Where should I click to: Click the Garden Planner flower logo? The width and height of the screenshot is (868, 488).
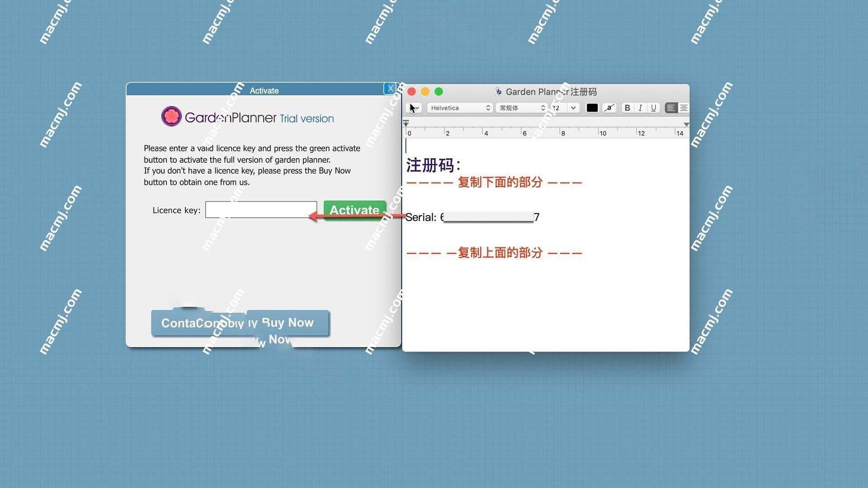click(171, 117)
